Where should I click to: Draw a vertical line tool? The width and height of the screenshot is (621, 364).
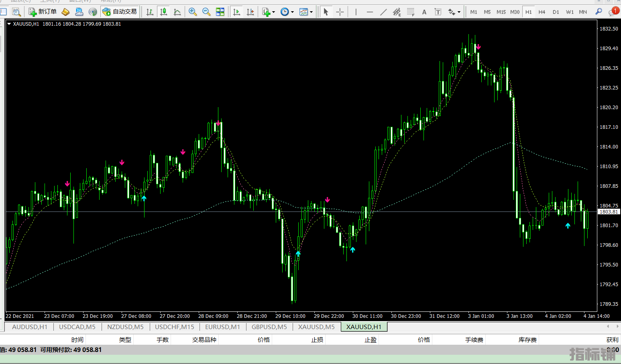(356, 12)
